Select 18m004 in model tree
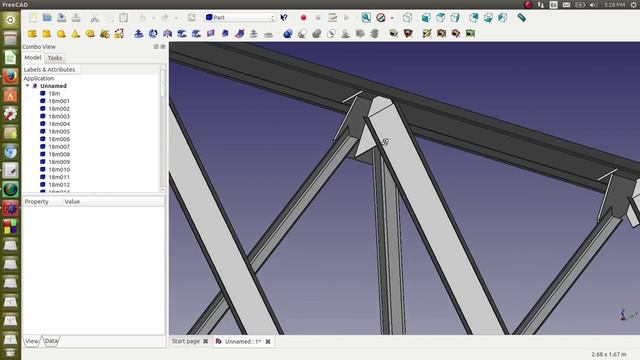The image size is (640, 360). point(59,124)
